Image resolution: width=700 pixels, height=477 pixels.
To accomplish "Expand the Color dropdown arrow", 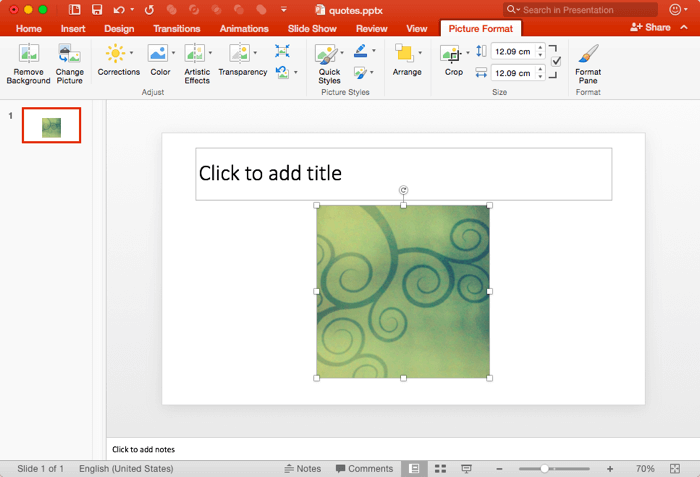I will tap(173, 53).
